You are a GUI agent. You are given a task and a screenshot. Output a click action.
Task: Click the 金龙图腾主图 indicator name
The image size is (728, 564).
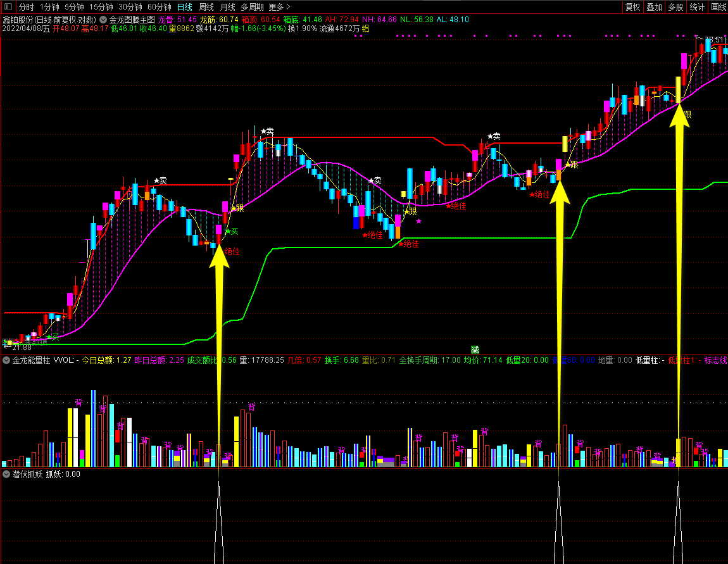[132, 20]
